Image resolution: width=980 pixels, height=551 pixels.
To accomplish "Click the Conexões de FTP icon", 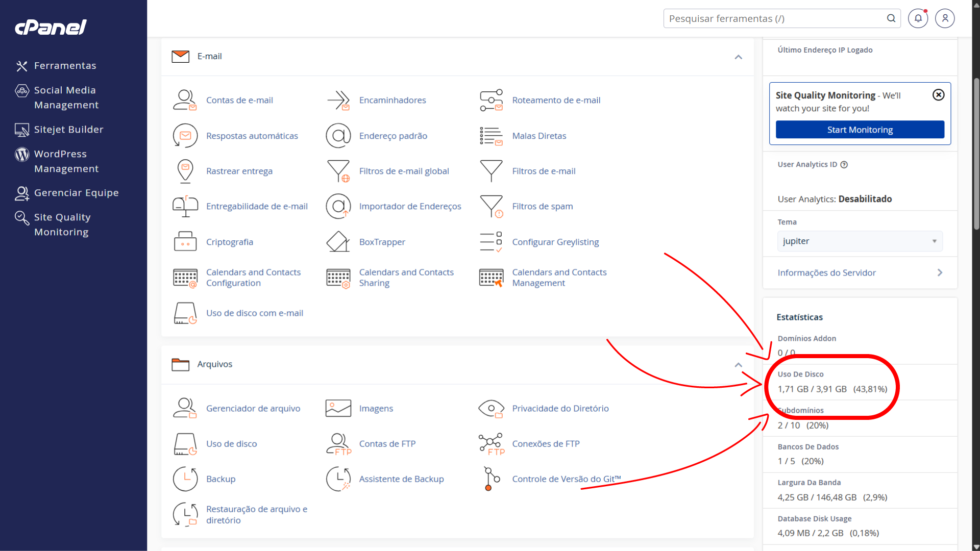I will (491, 444).
